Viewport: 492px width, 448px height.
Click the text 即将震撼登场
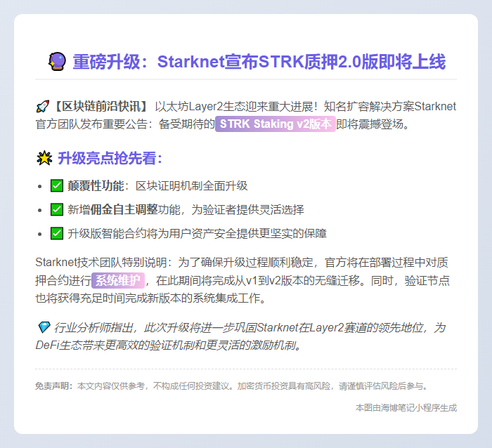coord(370,124)
